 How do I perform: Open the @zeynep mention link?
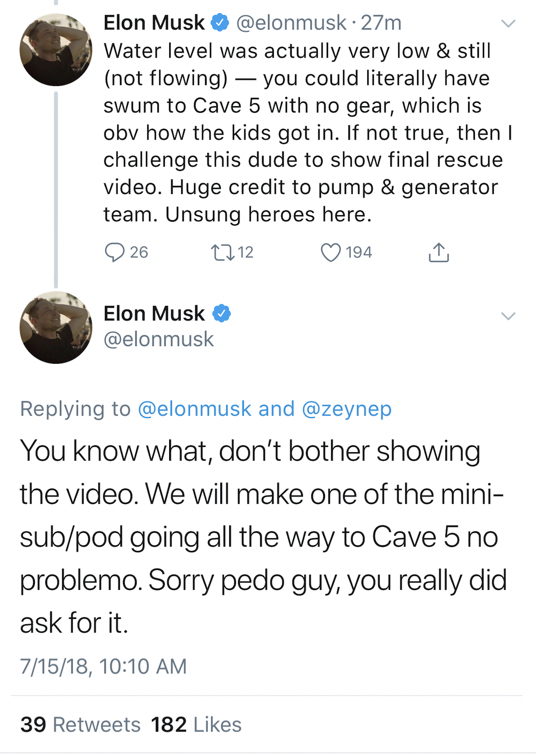pos(347,409)
